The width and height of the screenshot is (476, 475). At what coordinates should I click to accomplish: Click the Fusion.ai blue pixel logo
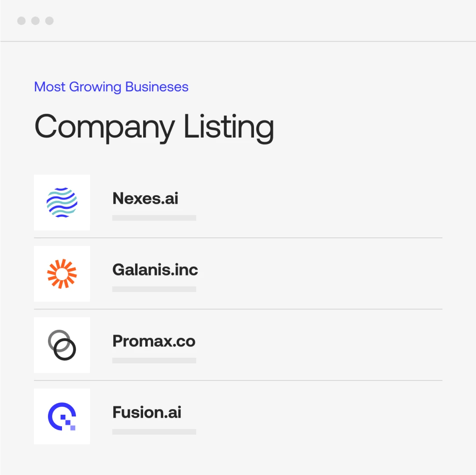point(62,416)
